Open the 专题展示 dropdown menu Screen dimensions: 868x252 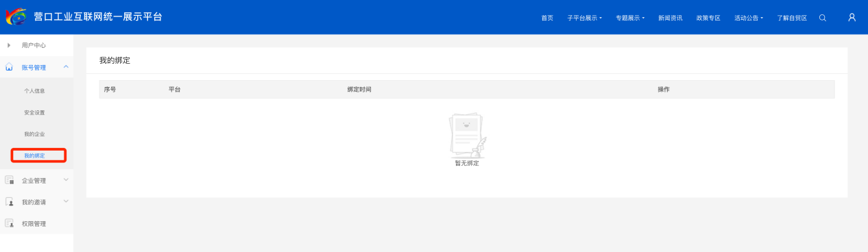pos(630,18)
